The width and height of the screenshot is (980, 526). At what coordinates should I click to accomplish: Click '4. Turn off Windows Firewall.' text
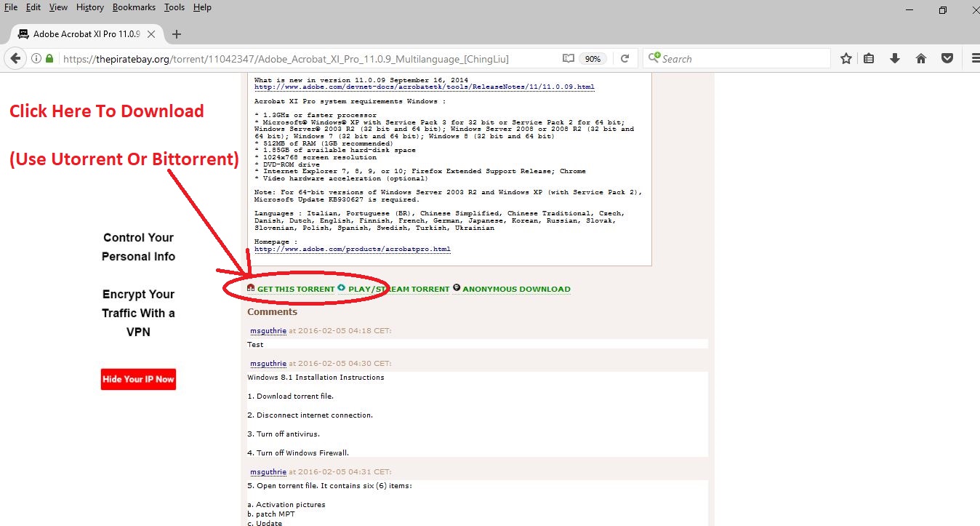coord(298,453)
